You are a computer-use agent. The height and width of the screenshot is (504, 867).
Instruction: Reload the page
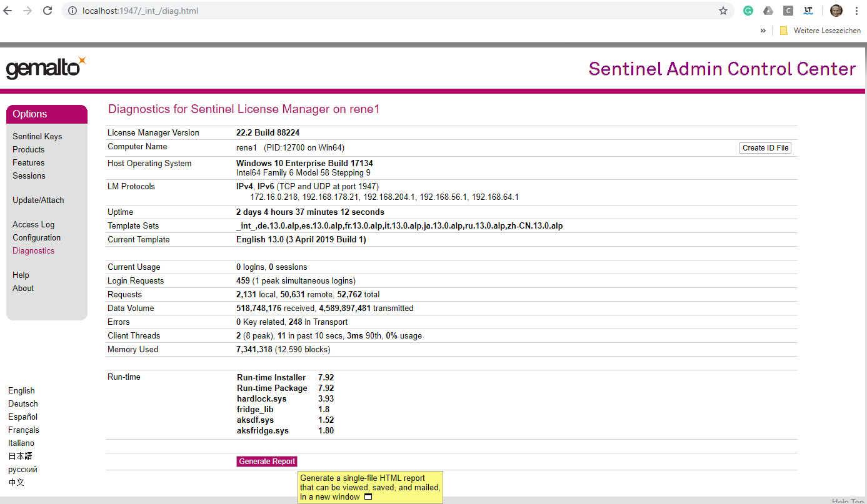tap(48, 10)
